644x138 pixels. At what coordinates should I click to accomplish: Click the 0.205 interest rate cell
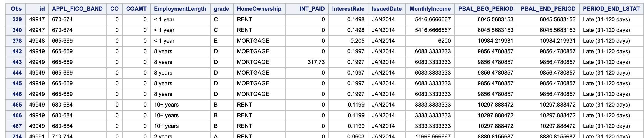(x=357, y=41)
